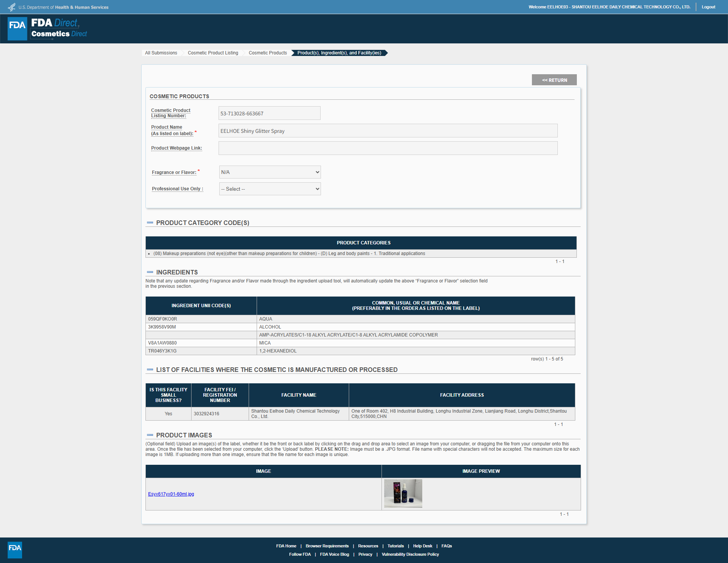Open the Fragrance or Flavor dropdown

(270, 172)
